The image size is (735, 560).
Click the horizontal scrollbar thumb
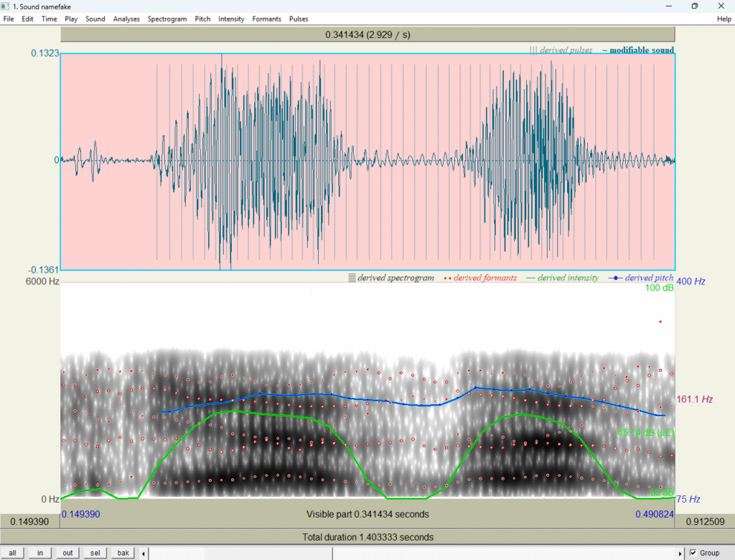[x=268, y=554]
